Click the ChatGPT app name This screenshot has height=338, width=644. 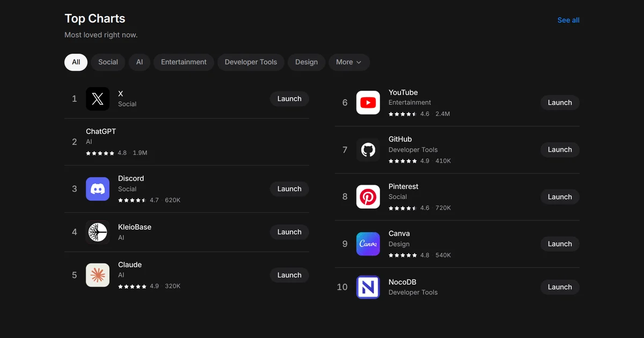[x=101, y=131]
